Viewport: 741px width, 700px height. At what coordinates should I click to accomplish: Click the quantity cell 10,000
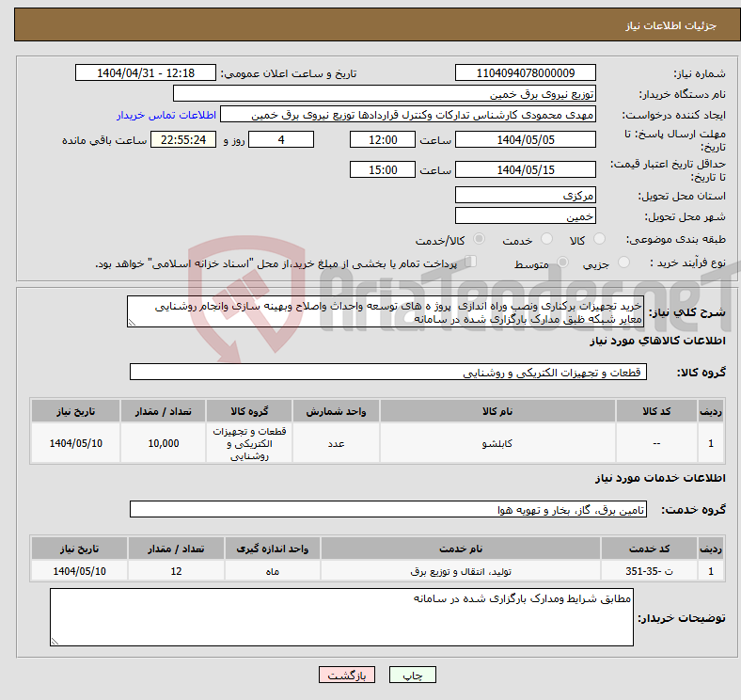[x=163, y=443]
